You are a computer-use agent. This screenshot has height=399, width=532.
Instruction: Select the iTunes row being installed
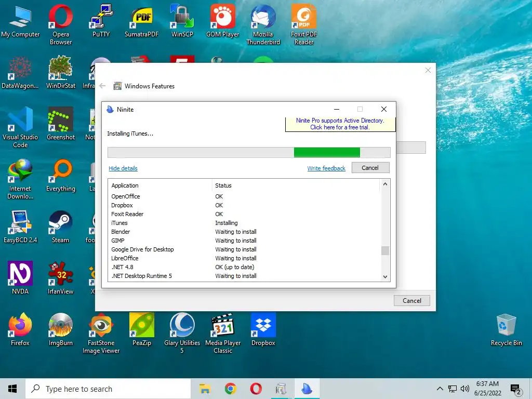pyautogui.click(x=244, y=223)
